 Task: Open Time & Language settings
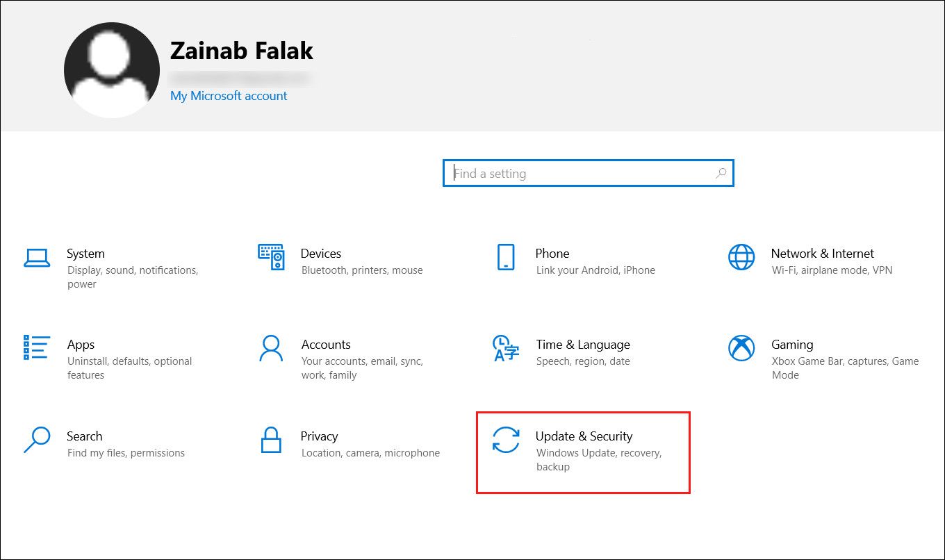[583, 345]
